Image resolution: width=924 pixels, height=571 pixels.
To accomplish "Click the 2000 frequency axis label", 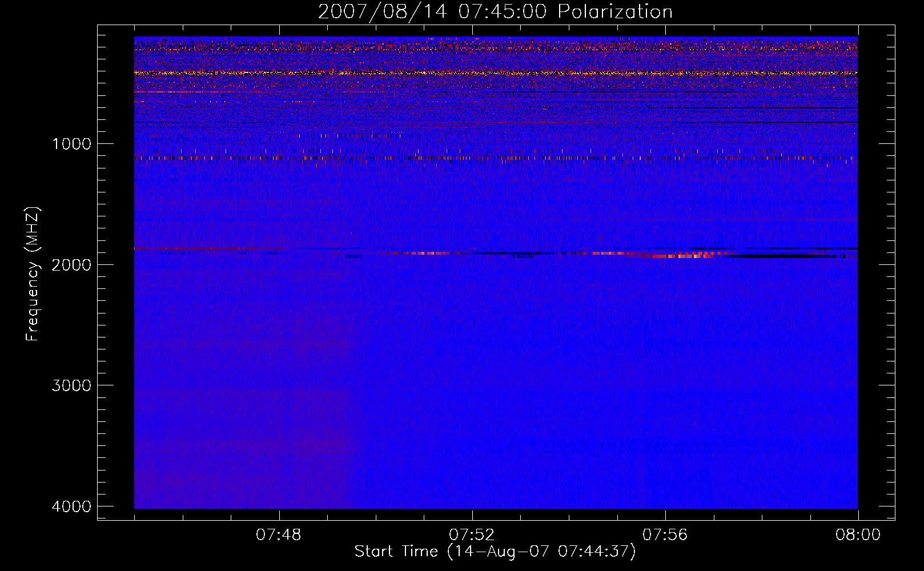I will [72, 264].
